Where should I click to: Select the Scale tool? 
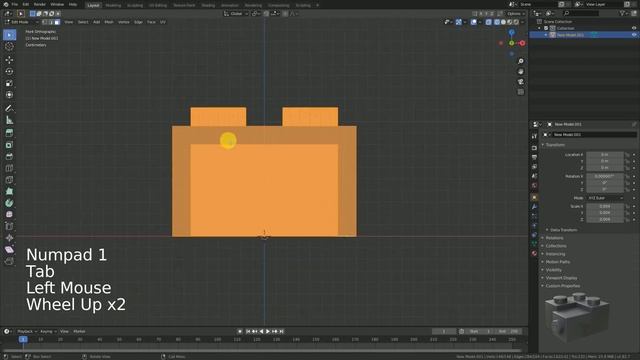click(9, 83)
